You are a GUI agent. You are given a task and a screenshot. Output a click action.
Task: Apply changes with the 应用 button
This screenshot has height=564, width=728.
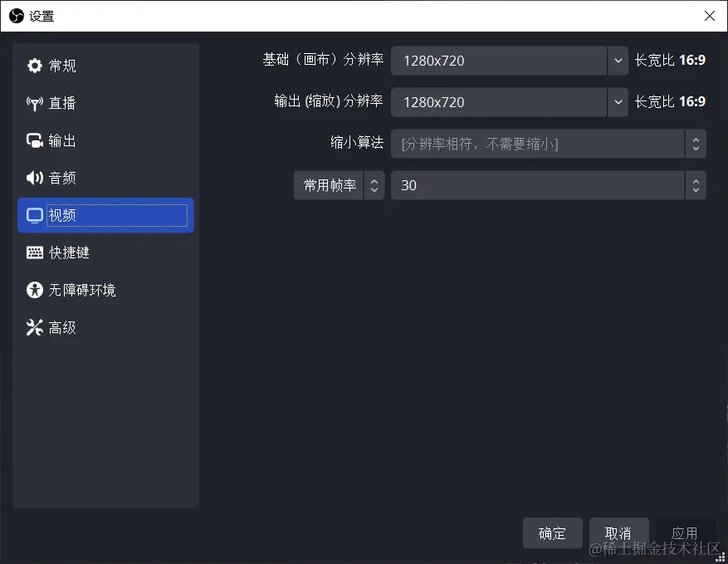(685, 533)
